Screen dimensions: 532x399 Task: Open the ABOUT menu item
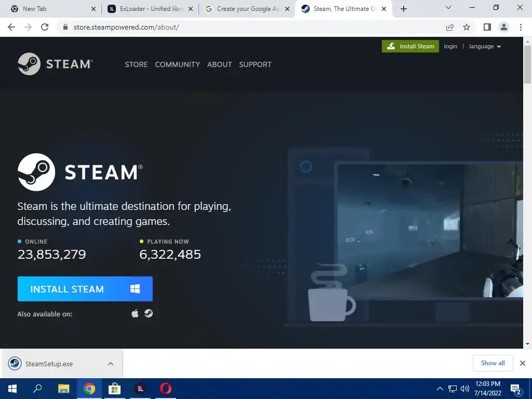220,64
